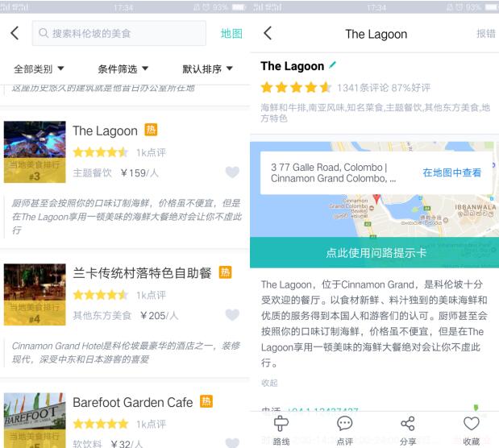Tap the back arrow beside the search box
Viewport: 499px width, 448px height.
pyautogui.click(x=15, y=33)
